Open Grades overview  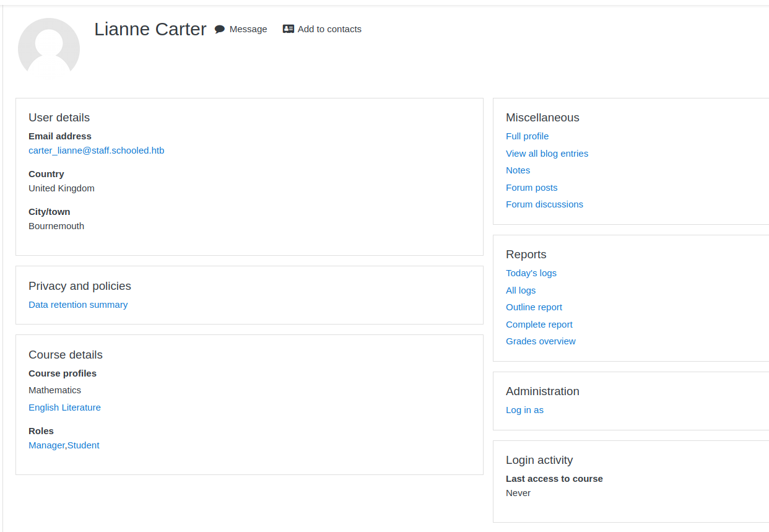[x=541, y=341]
